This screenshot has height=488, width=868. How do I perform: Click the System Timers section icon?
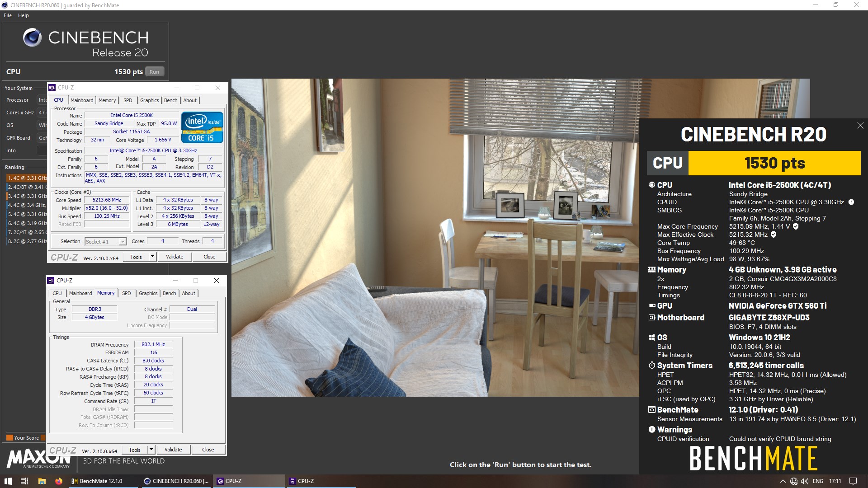[x=651, y=366]
